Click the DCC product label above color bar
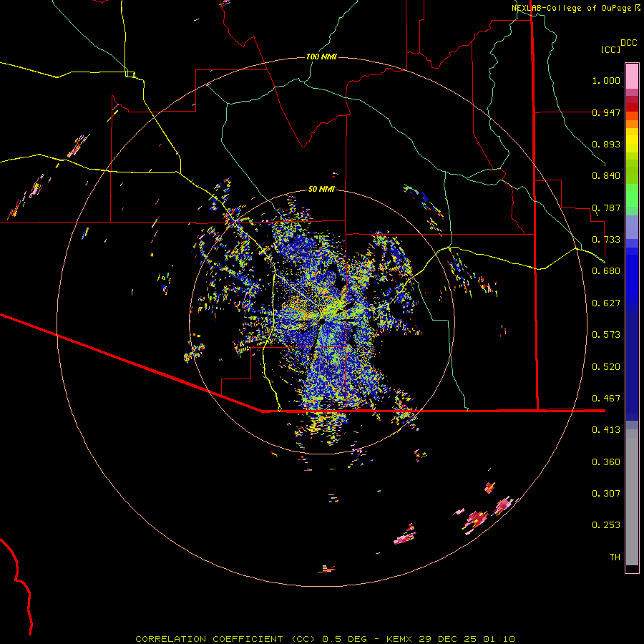Screen dimensions: 644x644 click(x=628, y=43)
